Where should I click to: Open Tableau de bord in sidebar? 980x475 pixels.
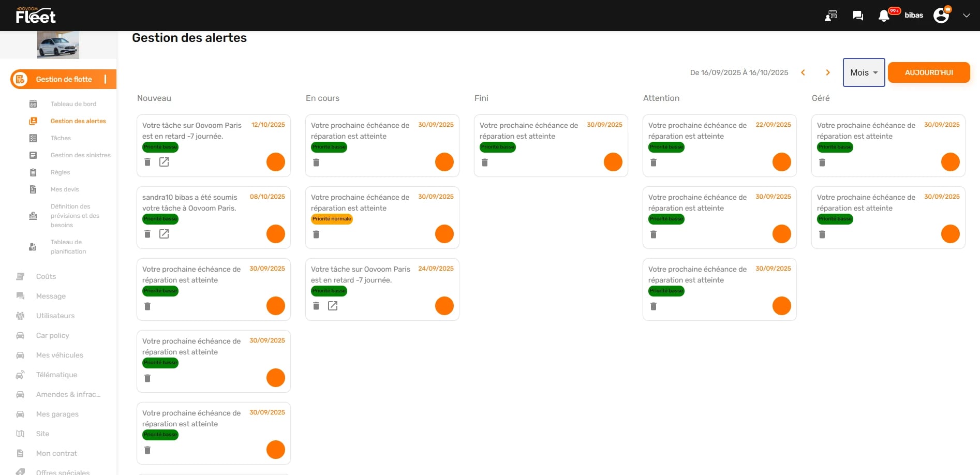(x=73, y=104)
